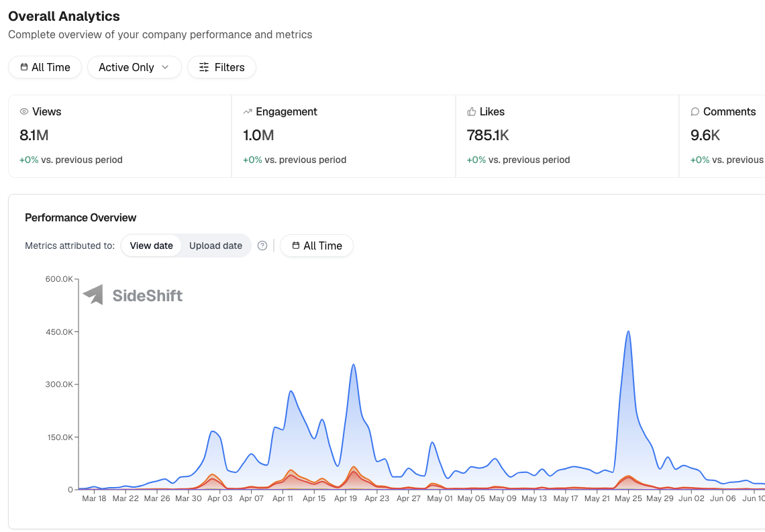Click the 'Metrics attributed to:' label

tap(70, 246)
